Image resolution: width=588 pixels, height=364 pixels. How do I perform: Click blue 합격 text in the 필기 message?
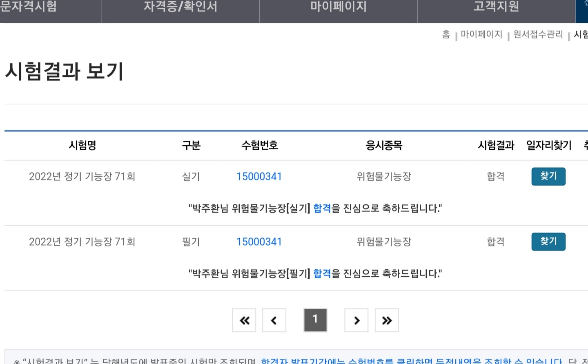[322, 274]
